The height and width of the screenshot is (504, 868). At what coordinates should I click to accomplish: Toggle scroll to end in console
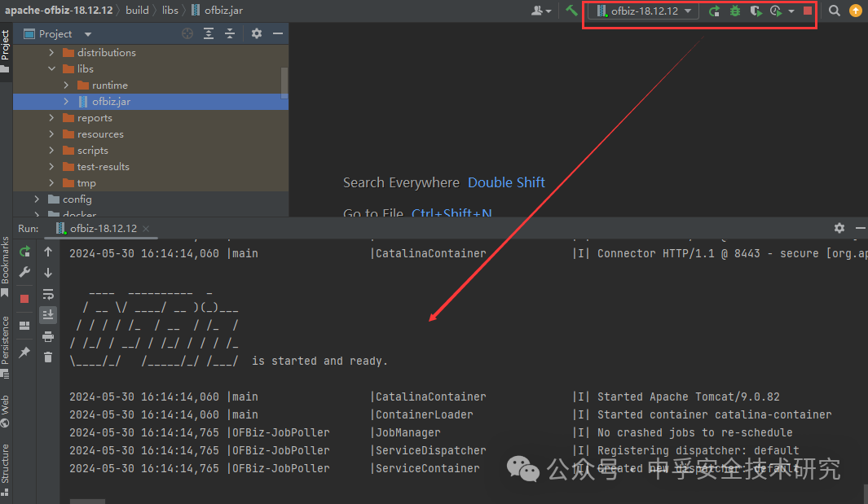point(48,315)
